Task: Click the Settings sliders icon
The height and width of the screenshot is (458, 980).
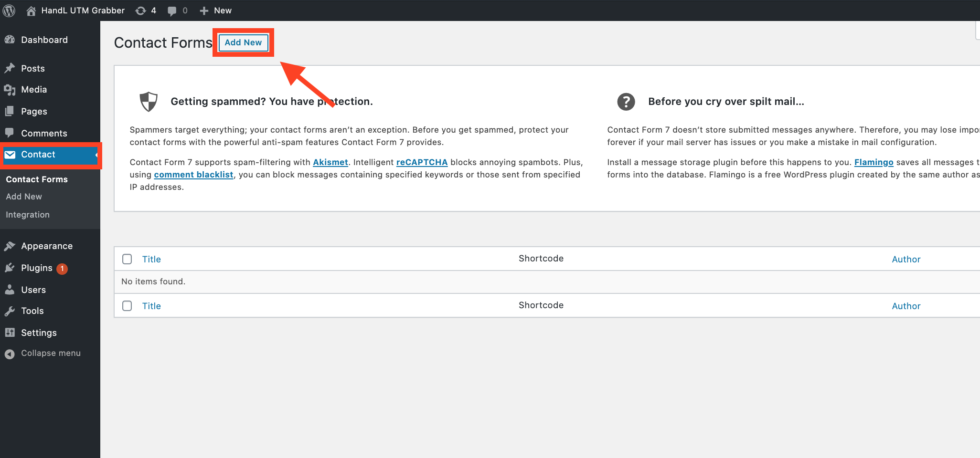Action: pos(11,333)
